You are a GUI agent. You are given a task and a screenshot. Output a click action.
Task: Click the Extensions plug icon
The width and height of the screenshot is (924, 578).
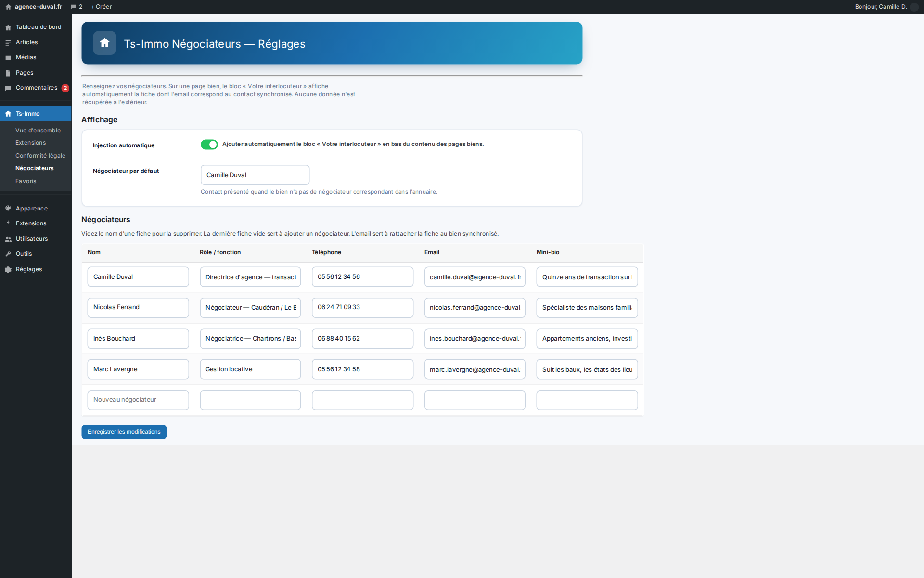click(8, 223)
